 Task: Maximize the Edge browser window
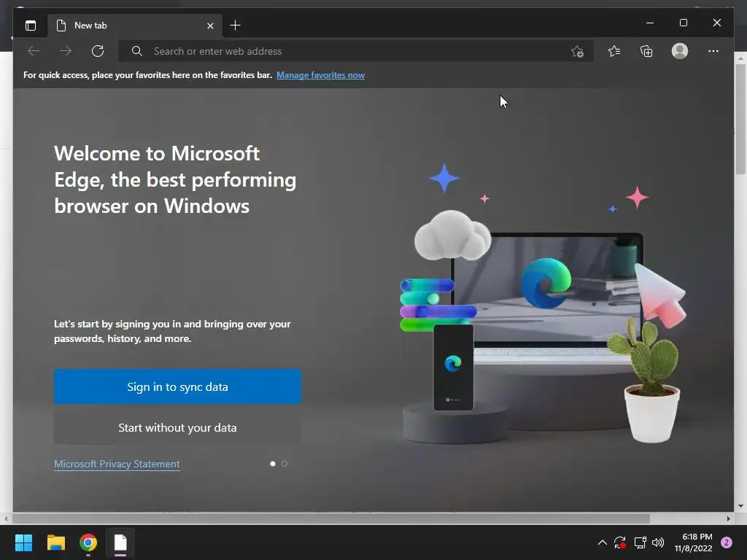tap(683, 23)
